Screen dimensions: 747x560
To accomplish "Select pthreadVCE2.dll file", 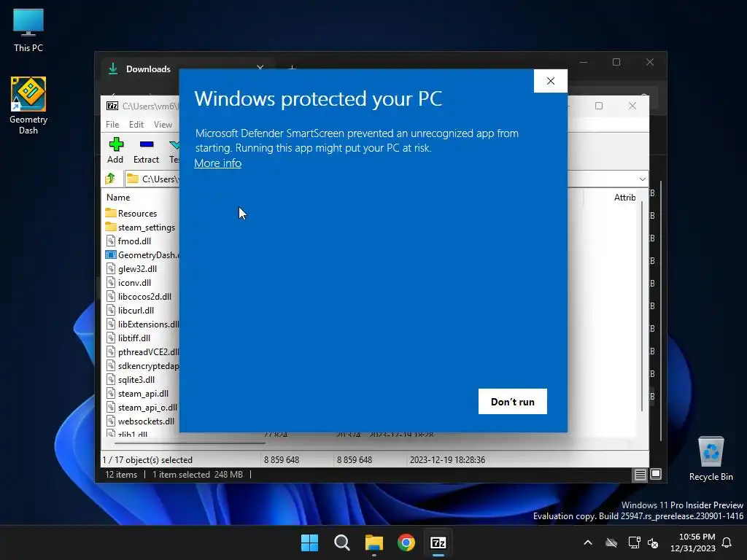I will coord(141,351).
